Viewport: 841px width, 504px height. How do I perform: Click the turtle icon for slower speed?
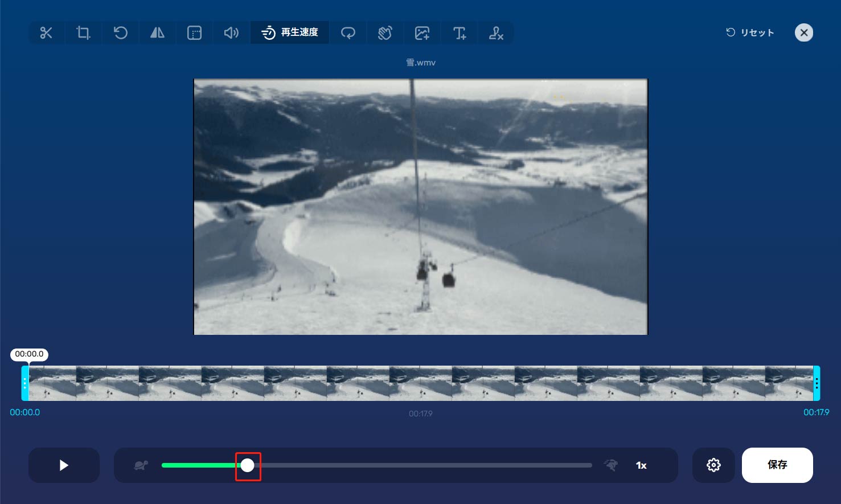(141, 465)
